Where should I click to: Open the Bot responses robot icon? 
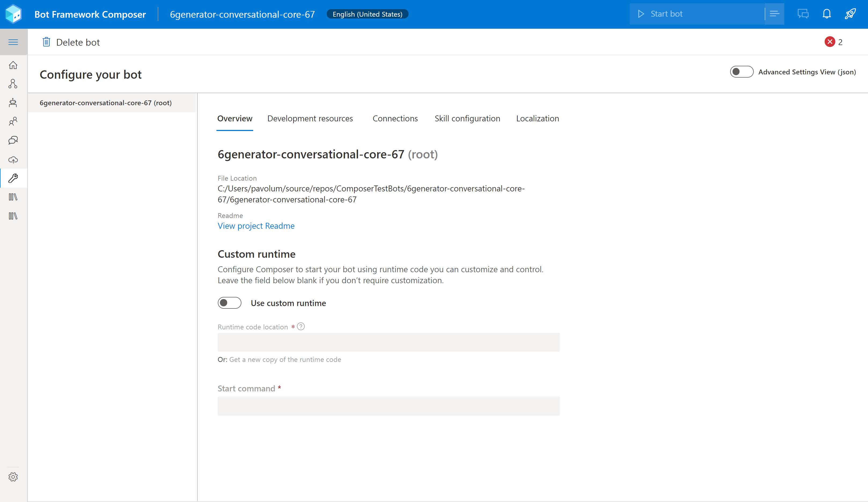point(13,103)
